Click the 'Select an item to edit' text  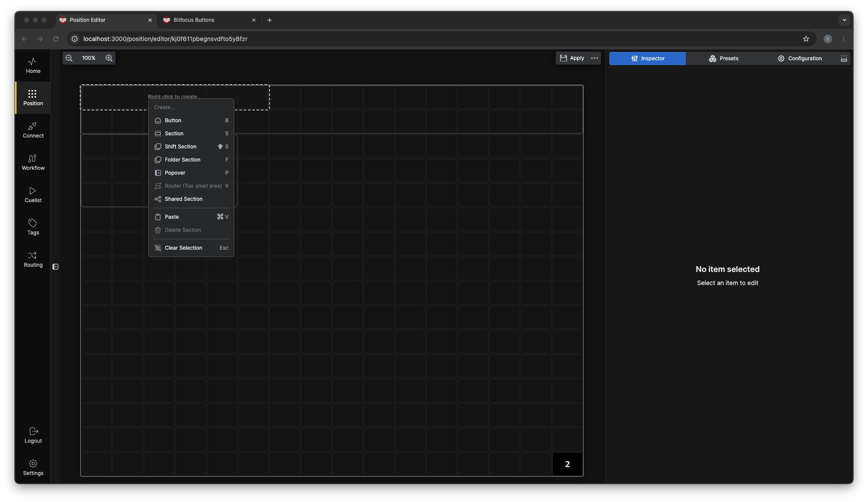click(x=728, y=283)
